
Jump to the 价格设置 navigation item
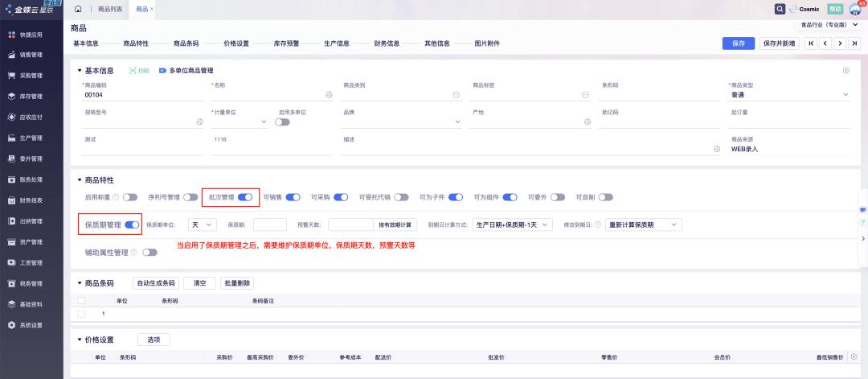236,43
